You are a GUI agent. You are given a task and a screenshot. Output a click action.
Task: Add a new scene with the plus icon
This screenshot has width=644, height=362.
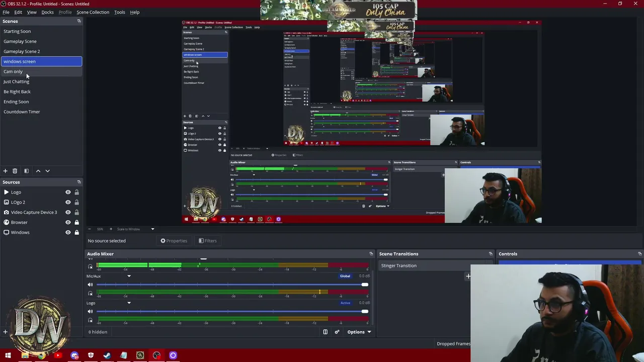[6, 171]
